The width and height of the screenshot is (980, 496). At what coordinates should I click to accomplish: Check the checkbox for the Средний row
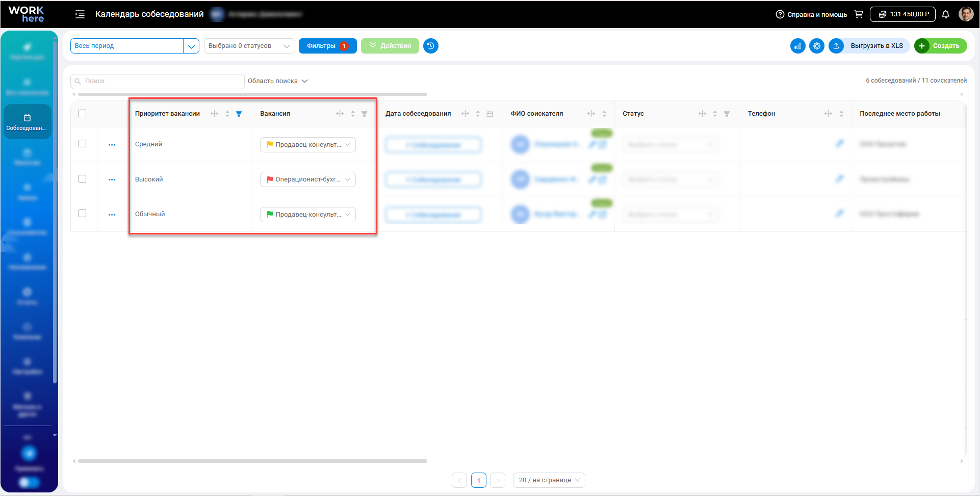(x=83, y=143)
